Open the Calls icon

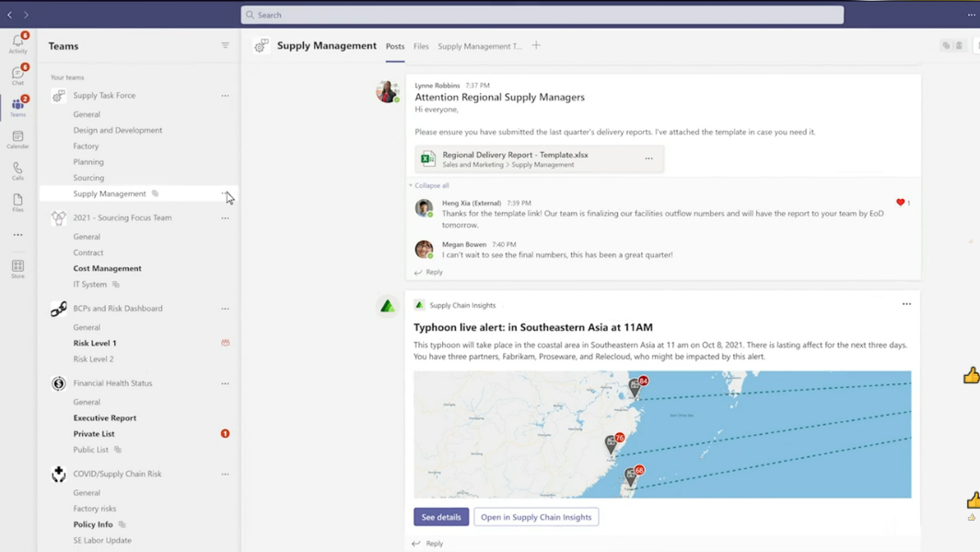(x=17, y=170)
